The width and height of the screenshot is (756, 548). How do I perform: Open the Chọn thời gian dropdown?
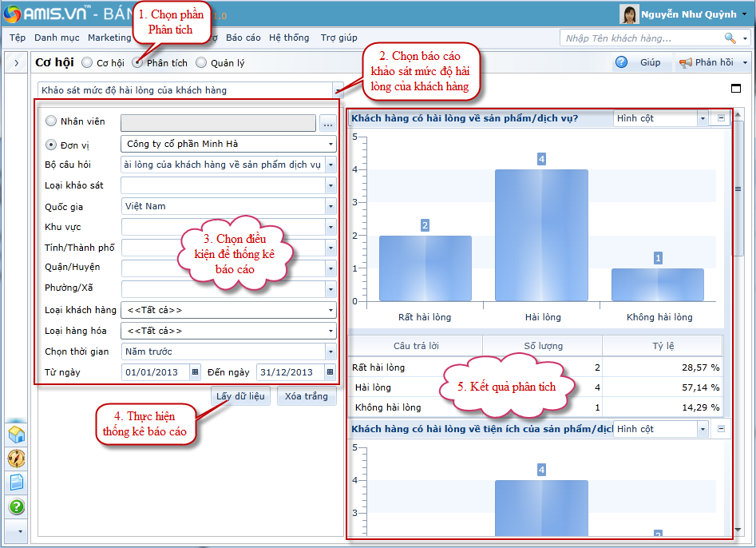click(x=330, y=351)
